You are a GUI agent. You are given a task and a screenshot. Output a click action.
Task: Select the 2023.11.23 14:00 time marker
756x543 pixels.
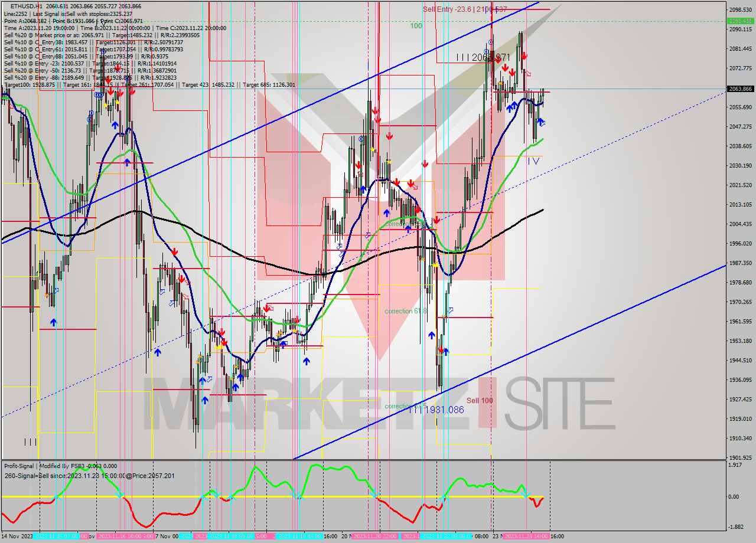pyautogui.click(x=526, y=537)
